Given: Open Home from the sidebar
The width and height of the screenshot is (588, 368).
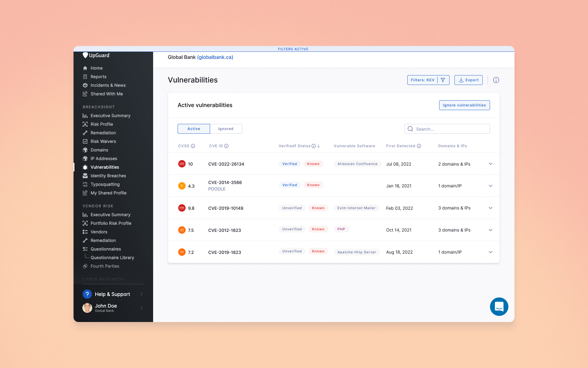Looking at the screenshot, I should click(96, 68).
